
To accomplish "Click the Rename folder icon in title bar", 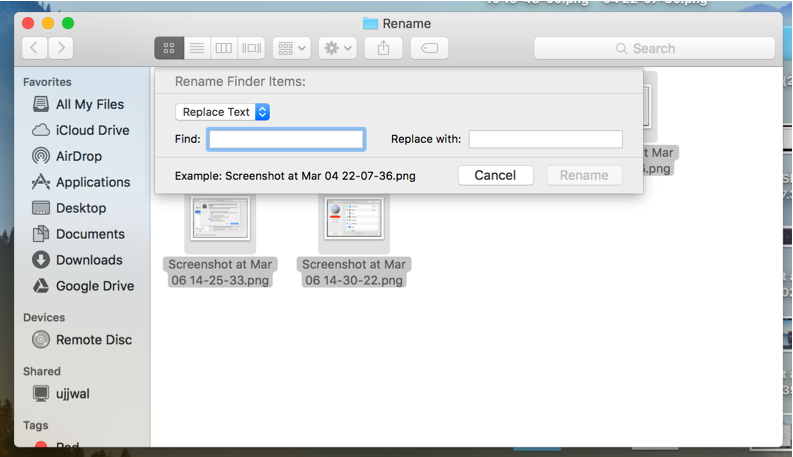I will (370, 23).
